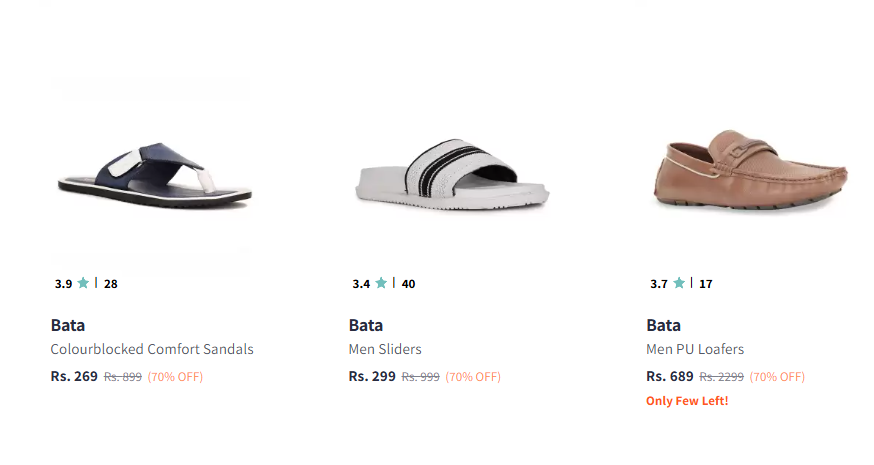874x465 pixels.
Task: Click the Bata brand above PU Loafers
Action: coord(664,325)
